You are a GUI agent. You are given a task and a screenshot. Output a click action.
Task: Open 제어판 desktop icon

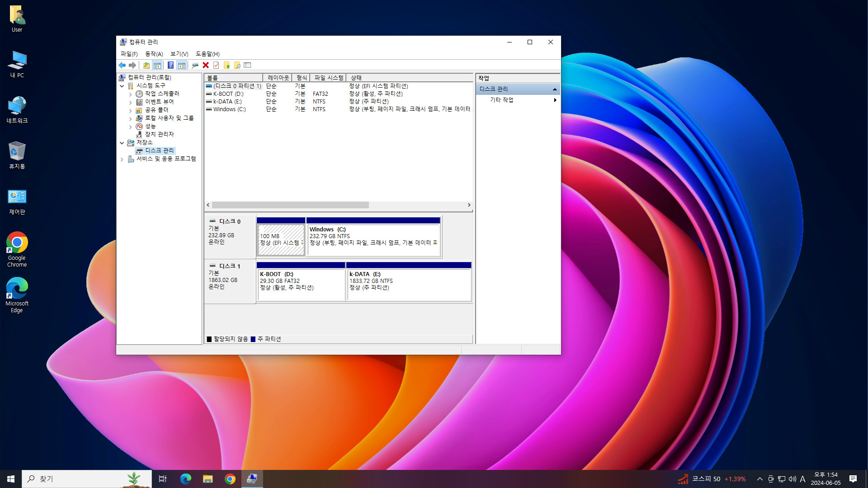tap(17, 202)
